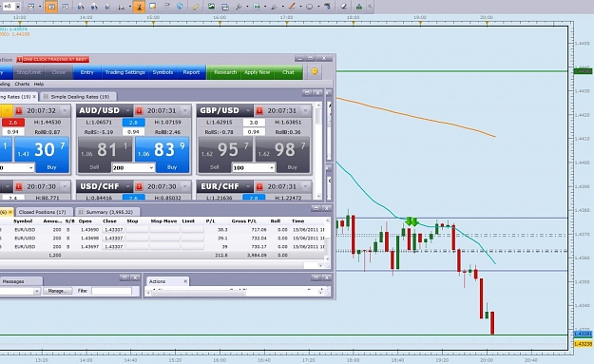
Task: Click the green tree-structure icon in chart toolbar
Action: pos(358,7)
